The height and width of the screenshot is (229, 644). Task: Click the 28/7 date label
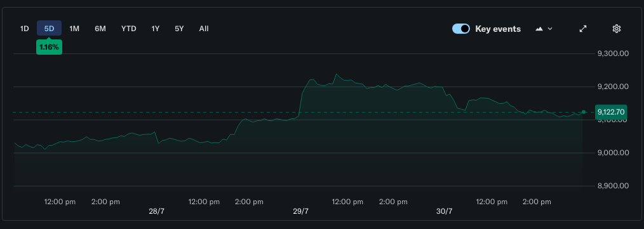[x=156, y=211]
